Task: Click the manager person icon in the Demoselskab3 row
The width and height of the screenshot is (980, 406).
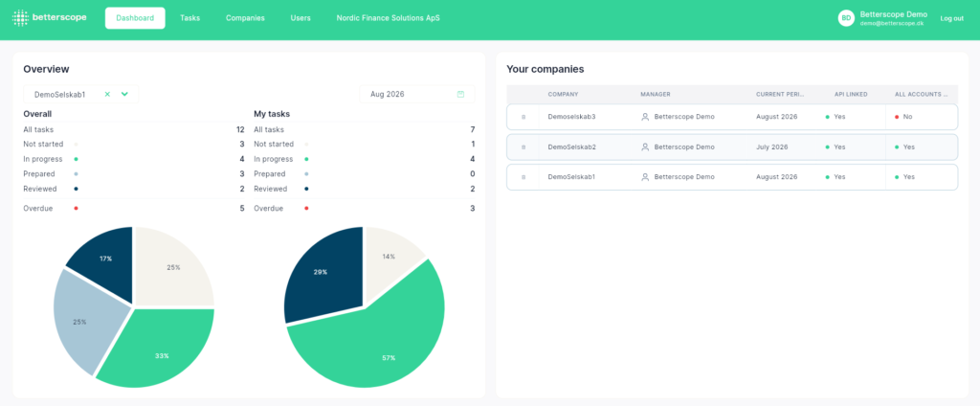Action: pos(645,117)
